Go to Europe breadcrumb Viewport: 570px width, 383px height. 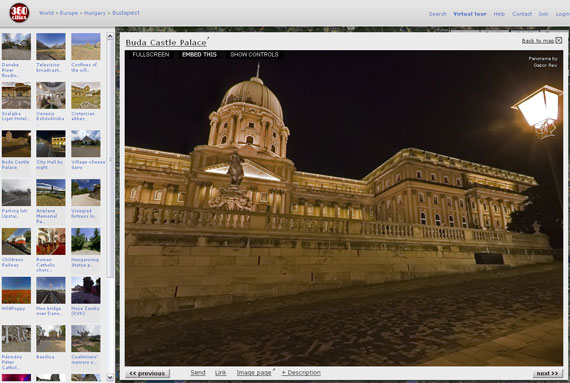click(x=69, y=13)
